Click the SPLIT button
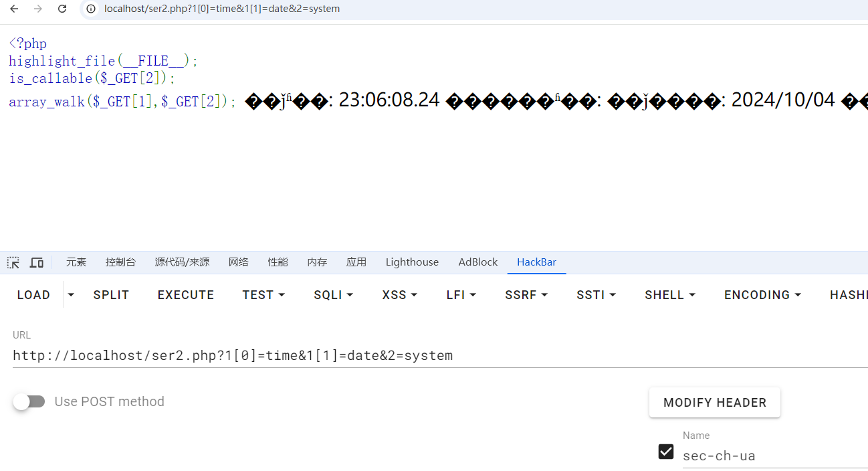This screenshot has width=868, height=471. point(111,295)
